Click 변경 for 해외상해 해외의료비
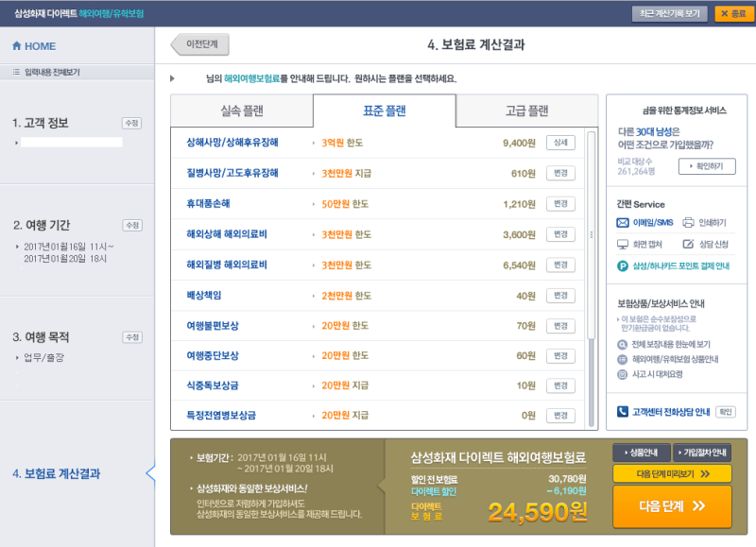Screen dimensions: 756x547 [x=560, y=234]
